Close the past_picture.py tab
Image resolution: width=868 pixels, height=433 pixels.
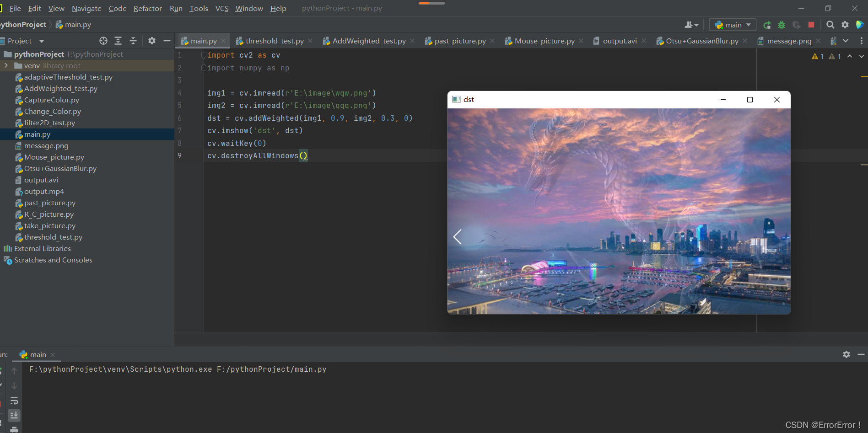point(492,41)
